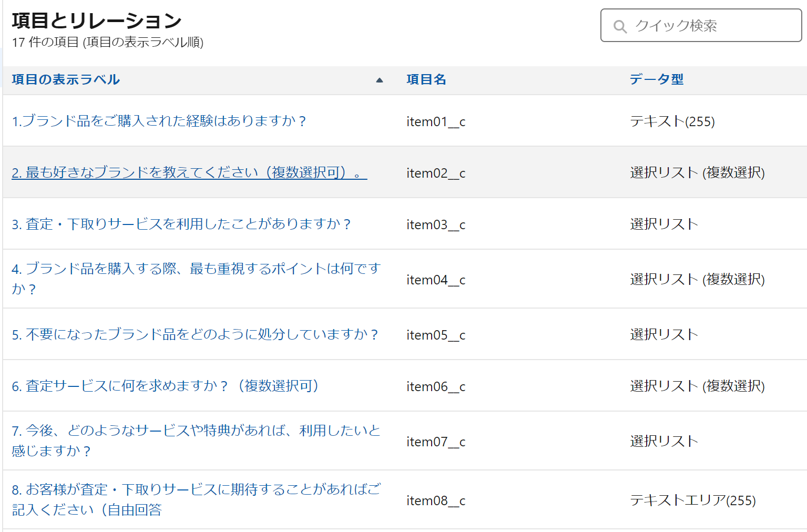Open field 8. お客様が査定・下取りサービスに期待 link
807x532 pixels.
196,490
